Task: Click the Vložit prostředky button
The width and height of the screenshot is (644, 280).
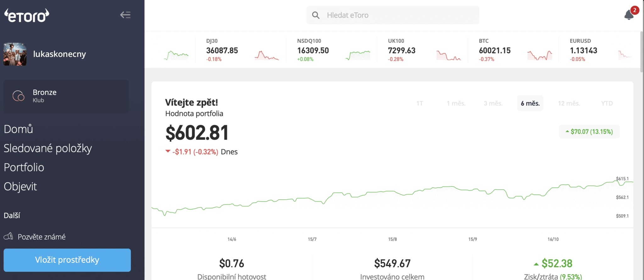Action: point(67,260)
